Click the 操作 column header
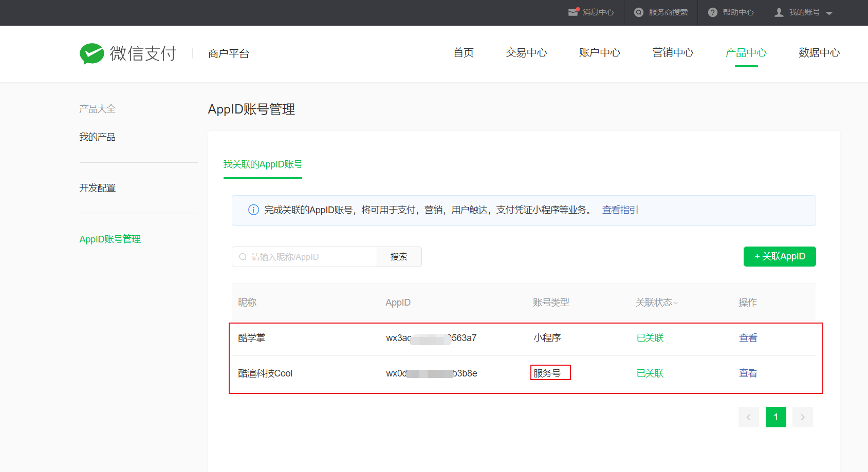868x472 pixels. click(748, 303)
